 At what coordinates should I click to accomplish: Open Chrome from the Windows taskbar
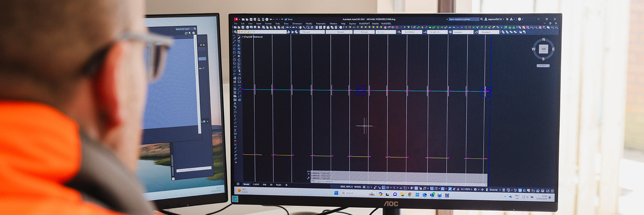coord(410,195)
